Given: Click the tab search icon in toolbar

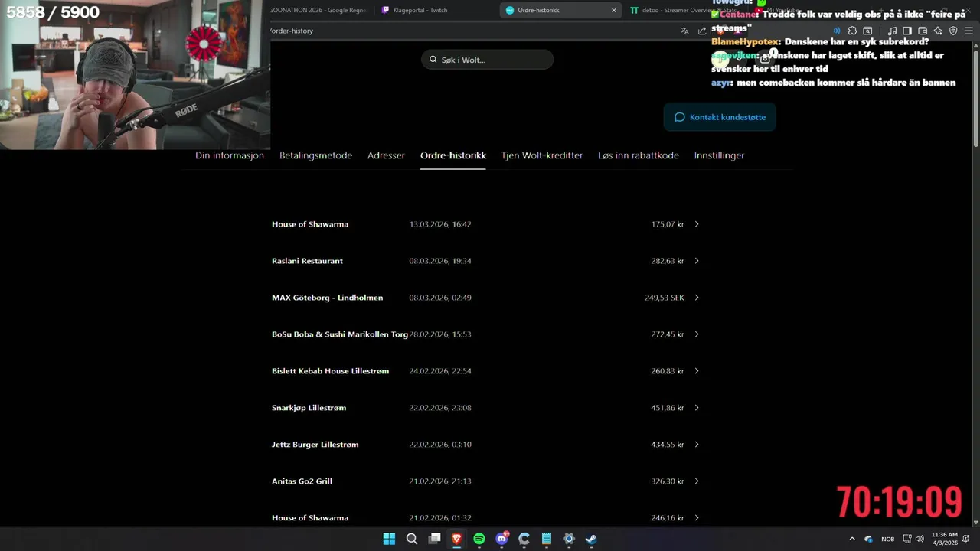Looking at the screenshot, I should coord(867,31).
